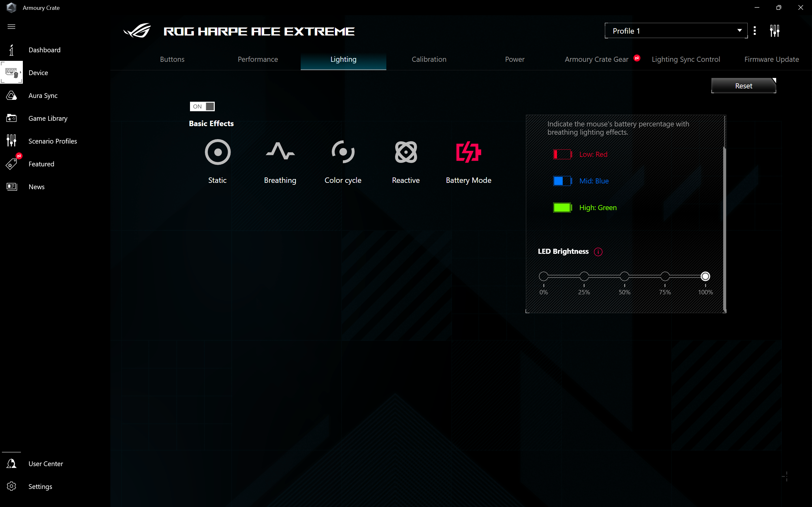This screenshot has height=507, width=812.
Task: Navigate to the Calibration tab
Action: (x=429, y=58)
